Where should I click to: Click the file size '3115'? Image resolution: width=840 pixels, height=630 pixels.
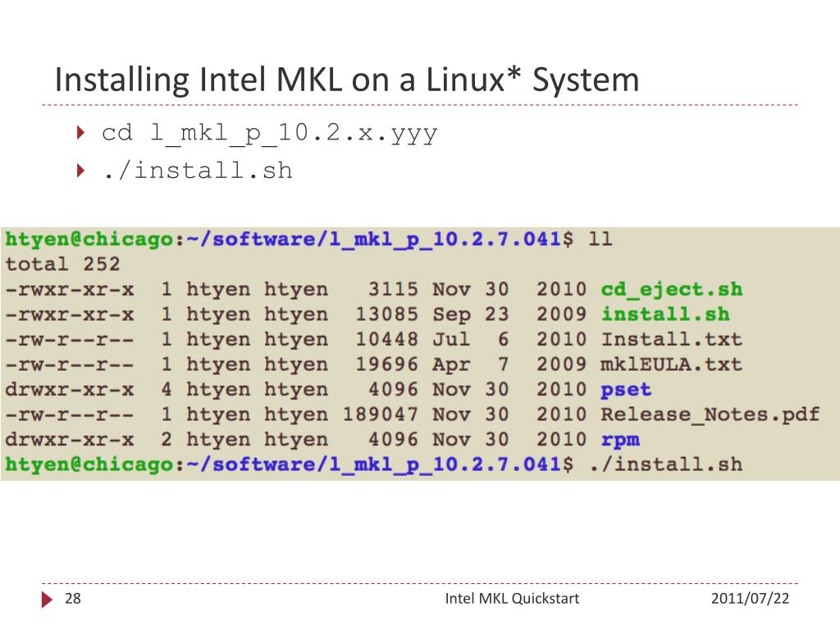point(393,290)
